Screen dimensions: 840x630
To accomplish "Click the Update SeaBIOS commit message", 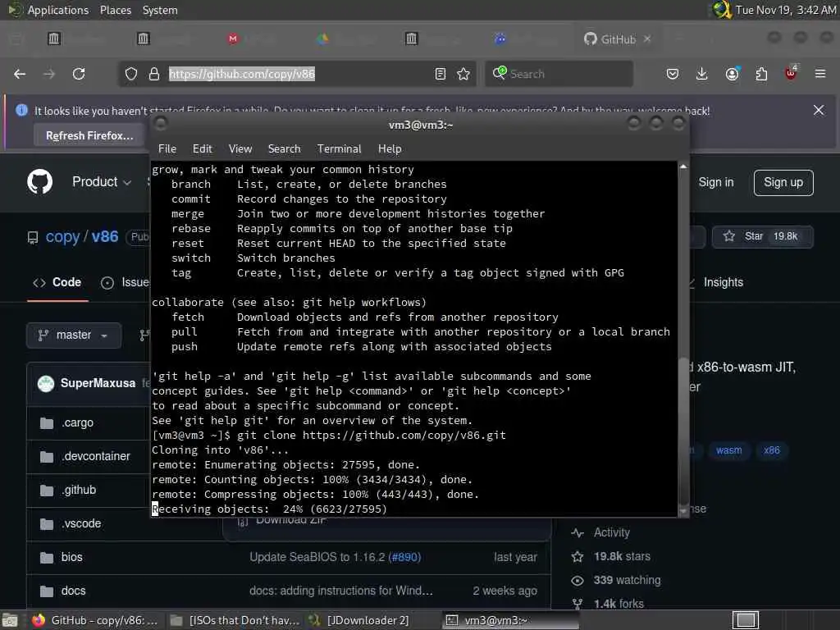I will point(317,558).
